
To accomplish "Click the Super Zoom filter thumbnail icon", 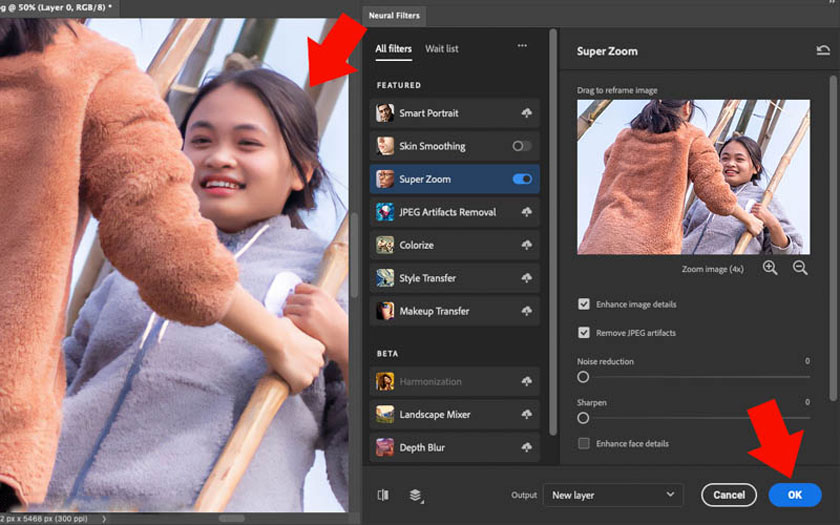I will coord(385,179).
